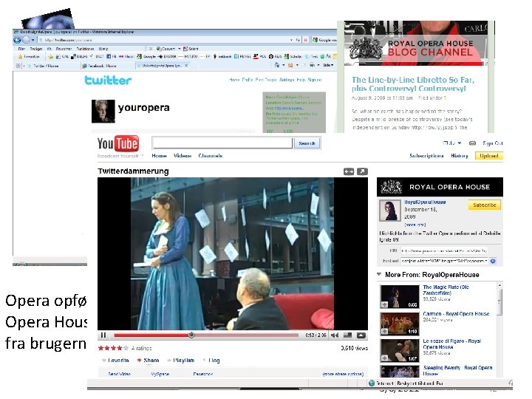
Task: Sign Out of YouTube
Action: (493, 143)
